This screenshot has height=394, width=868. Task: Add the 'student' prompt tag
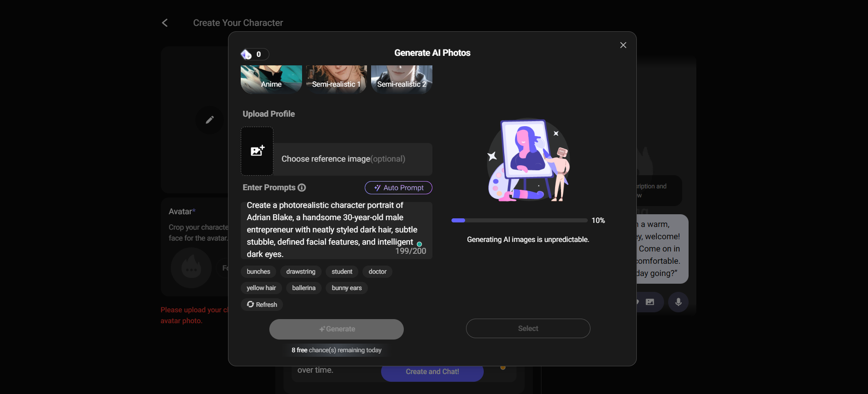[342, 271]
